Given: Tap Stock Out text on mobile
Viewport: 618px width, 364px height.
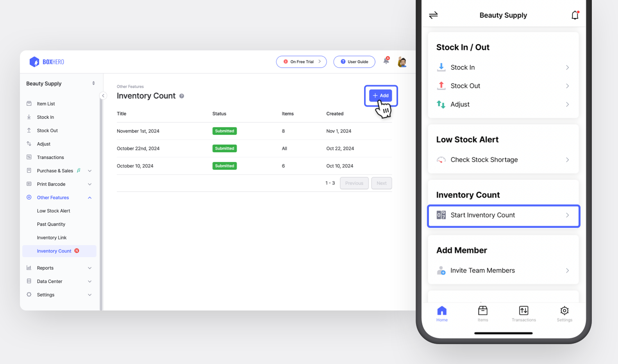Looking at the screenshot, I should [465, 86].
